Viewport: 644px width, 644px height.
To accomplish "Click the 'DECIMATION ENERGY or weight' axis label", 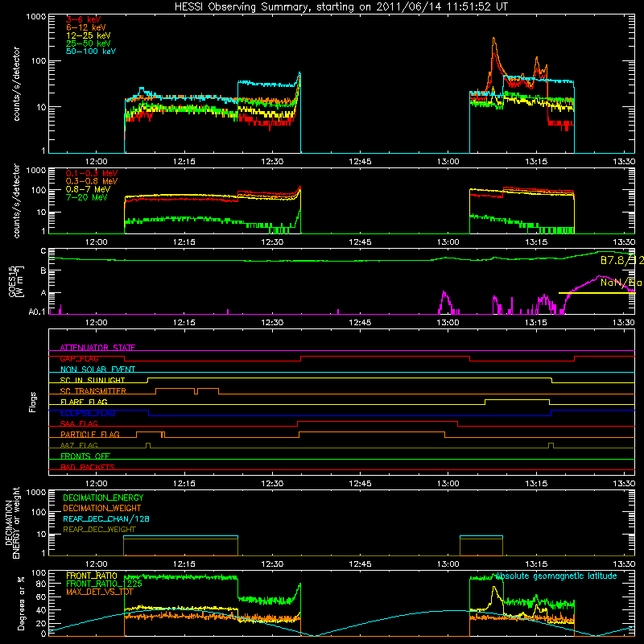I will 12,522.
